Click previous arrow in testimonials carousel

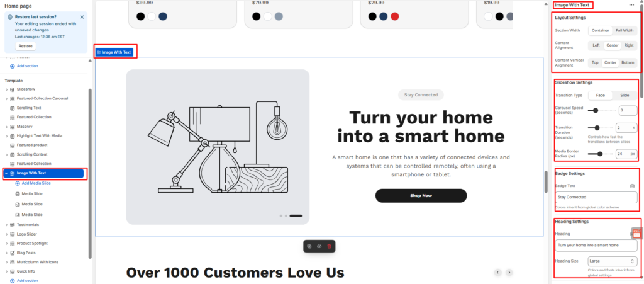click(x=497, y=272)
